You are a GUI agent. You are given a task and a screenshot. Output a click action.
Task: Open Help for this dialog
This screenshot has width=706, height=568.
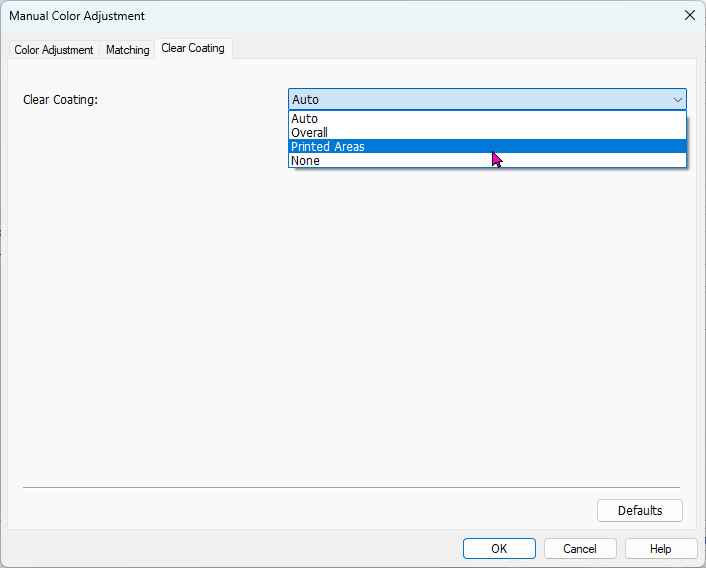tap(660, 548)
